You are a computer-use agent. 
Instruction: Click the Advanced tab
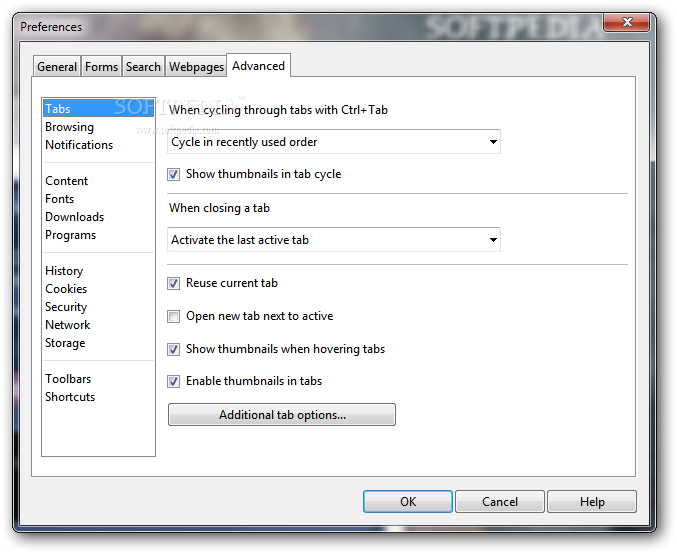pyautogui.click(x=258, y=66)
